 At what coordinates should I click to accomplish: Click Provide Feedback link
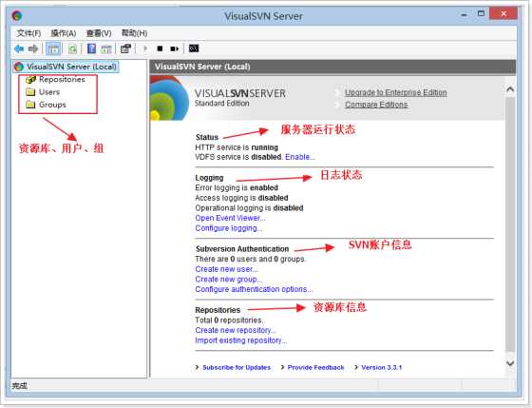315,367
